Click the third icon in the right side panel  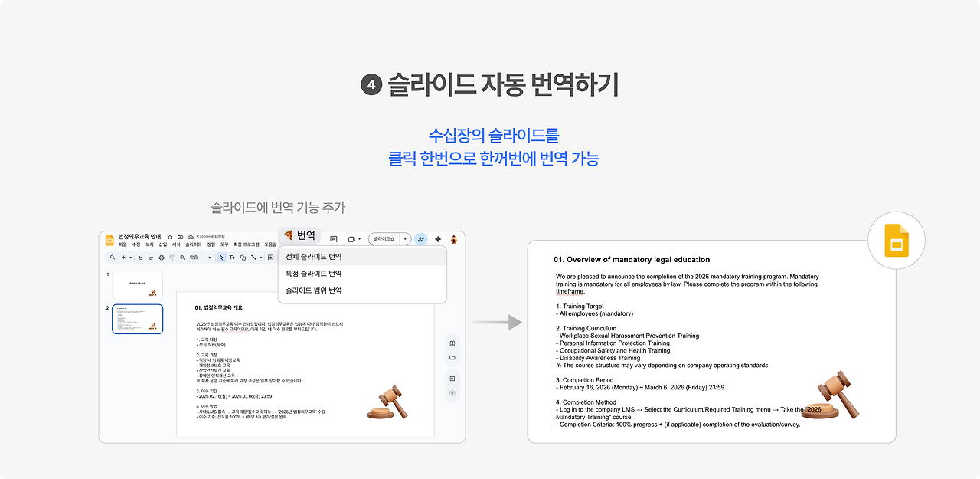(x=452, y=379)
